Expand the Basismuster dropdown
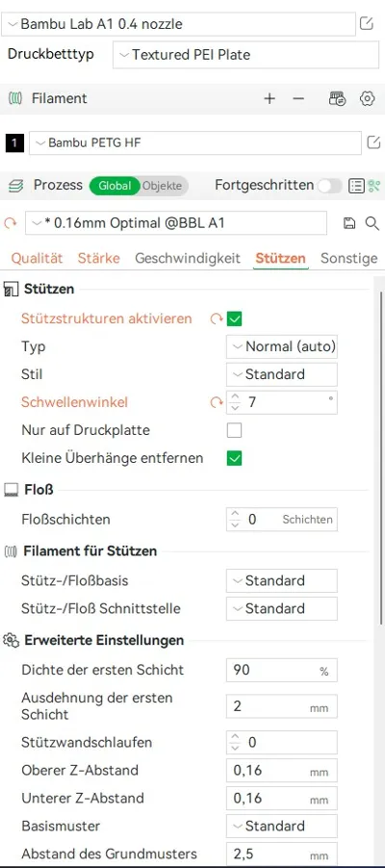Image resolution: width=385 pixels, height=868 pixels. click(282, 826)
